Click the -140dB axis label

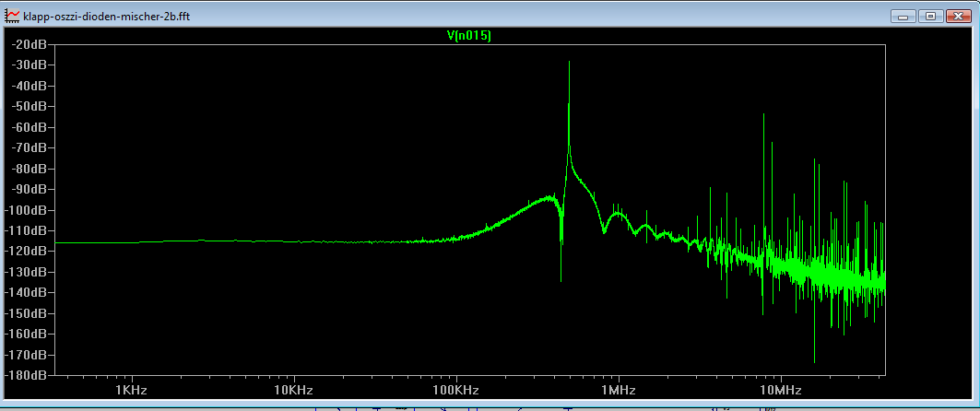click(x=26, y=292)
